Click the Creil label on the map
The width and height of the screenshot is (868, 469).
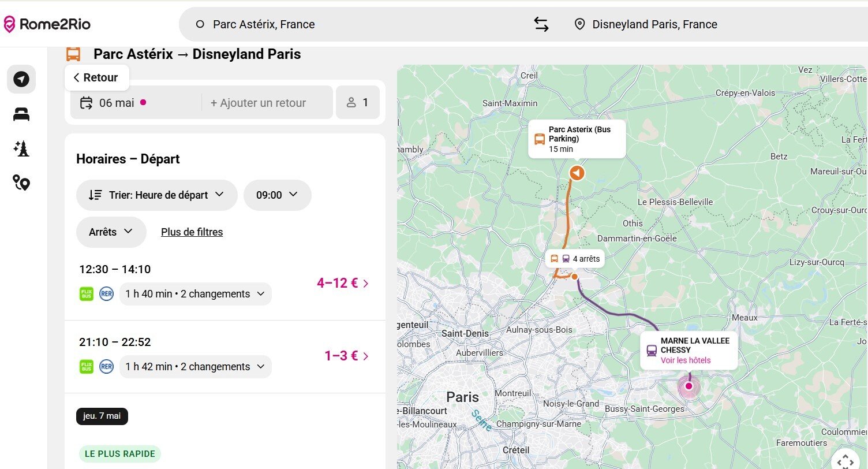pyautogui.click(x=529, y=75)
